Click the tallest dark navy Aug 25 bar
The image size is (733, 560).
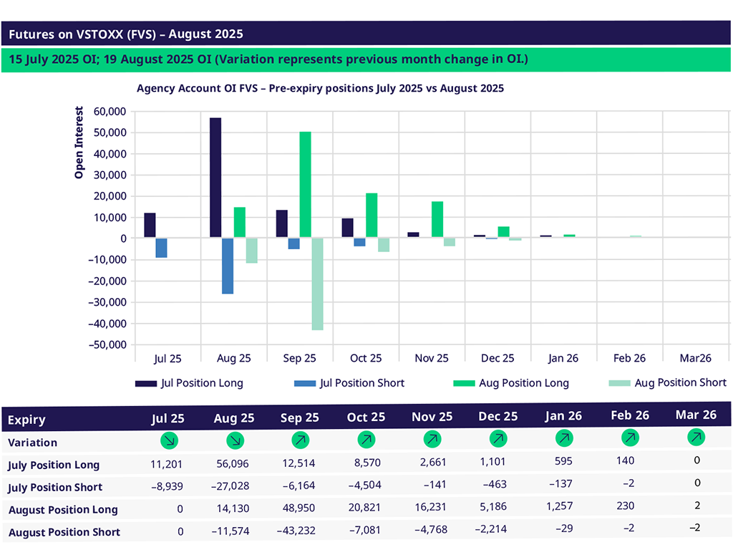point(215,178)
